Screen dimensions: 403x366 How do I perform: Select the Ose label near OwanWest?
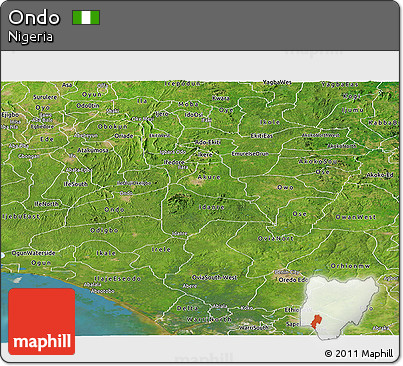pos(300,214)
